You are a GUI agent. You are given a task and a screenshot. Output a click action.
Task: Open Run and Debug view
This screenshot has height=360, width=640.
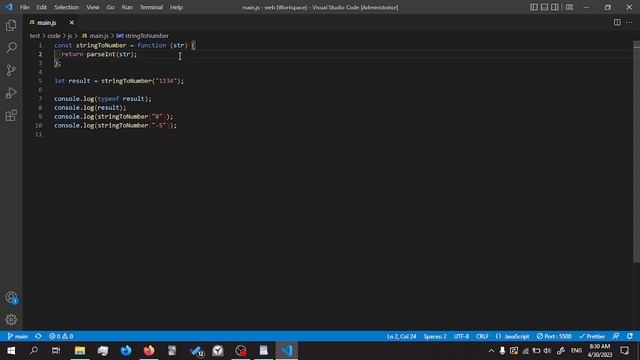(11, 93)
